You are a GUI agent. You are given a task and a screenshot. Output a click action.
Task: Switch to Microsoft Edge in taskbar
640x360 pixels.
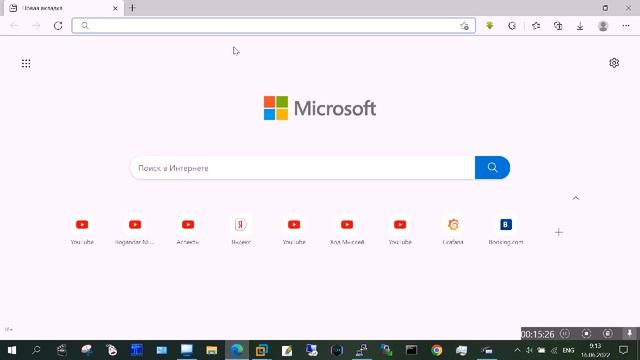[237, 350]
